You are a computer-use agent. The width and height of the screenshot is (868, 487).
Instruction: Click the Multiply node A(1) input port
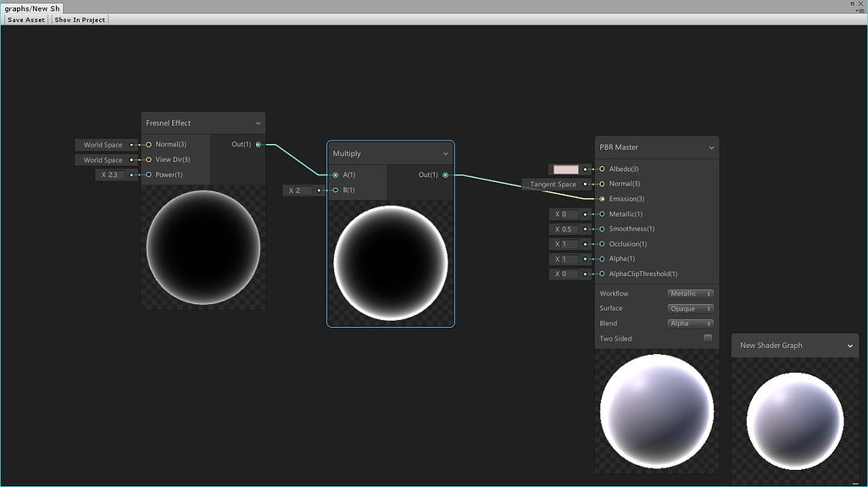pos(336,175)
